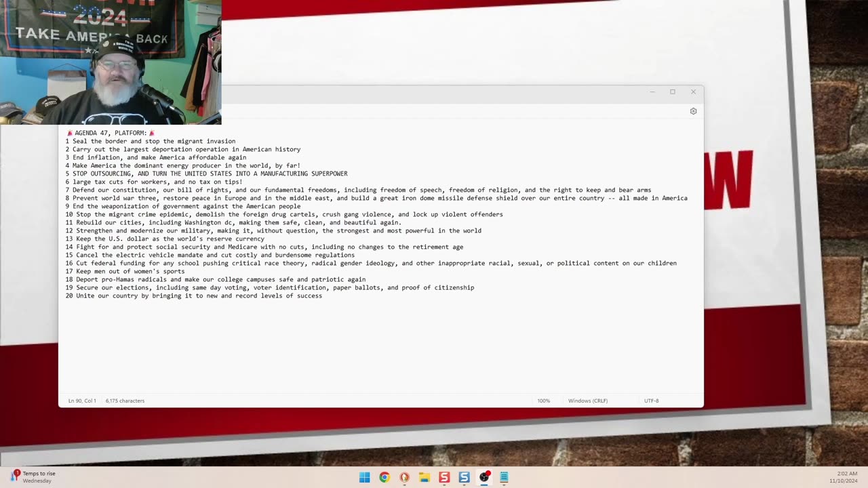
Task: Open the taskbar clock showing 2:02 AM
Action: pos(843,477)
